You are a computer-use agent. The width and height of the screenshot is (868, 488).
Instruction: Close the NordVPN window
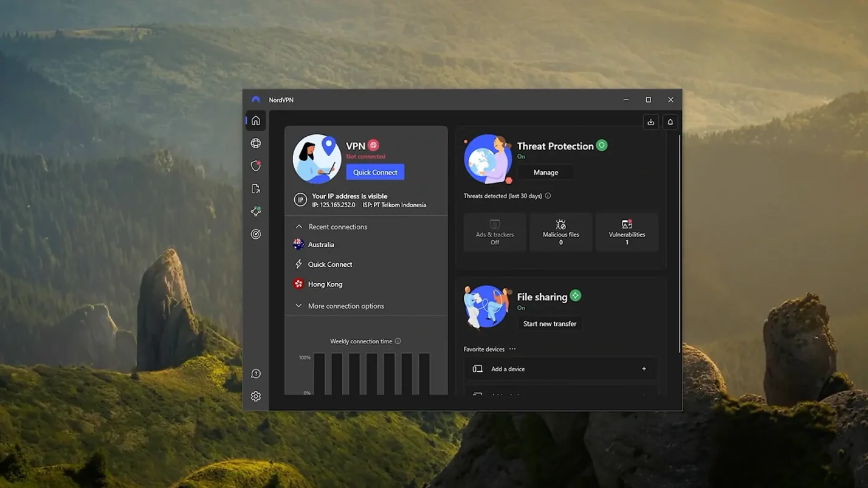[x=671, y=100]
